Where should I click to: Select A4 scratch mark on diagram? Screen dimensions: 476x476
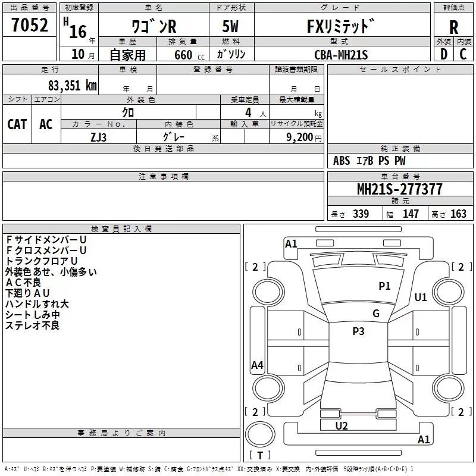pyautogui.click(x=258, y=365)
